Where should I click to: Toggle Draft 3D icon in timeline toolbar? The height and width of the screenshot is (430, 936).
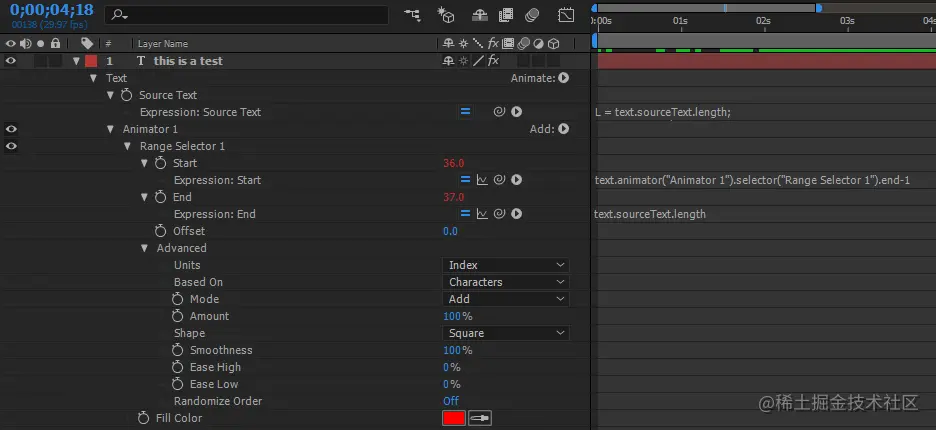point(446,15)
